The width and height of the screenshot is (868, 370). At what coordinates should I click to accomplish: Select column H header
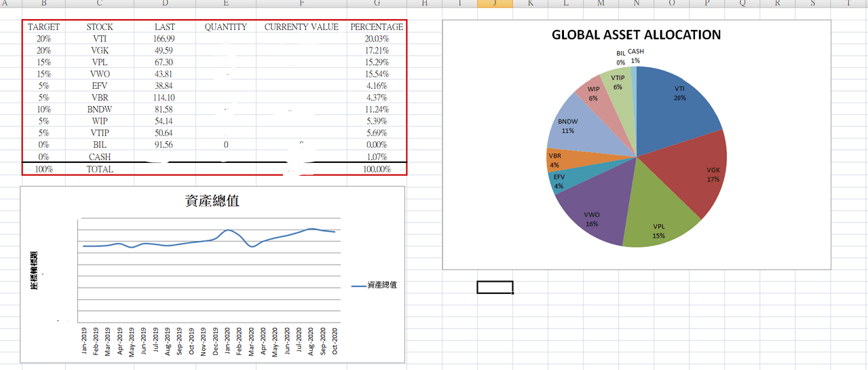(x=424, y=3)
